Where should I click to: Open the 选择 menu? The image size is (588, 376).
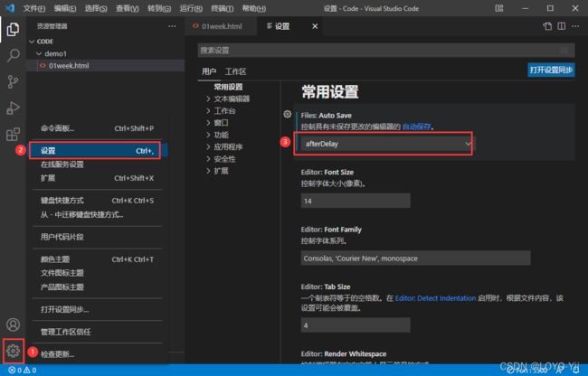point(96,8)
